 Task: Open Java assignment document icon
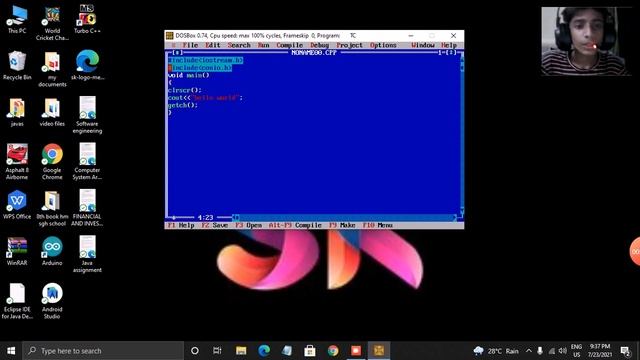tap(87, 255)
